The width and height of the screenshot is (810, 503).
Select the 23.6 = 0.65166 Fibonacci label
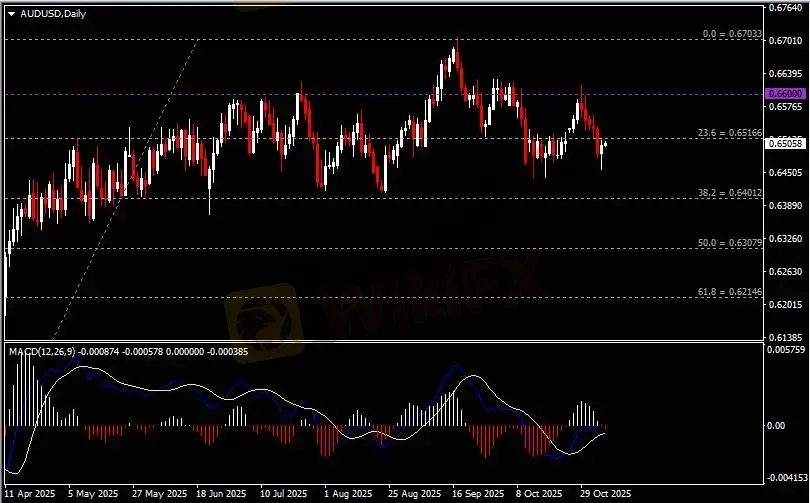coord(729,132)
